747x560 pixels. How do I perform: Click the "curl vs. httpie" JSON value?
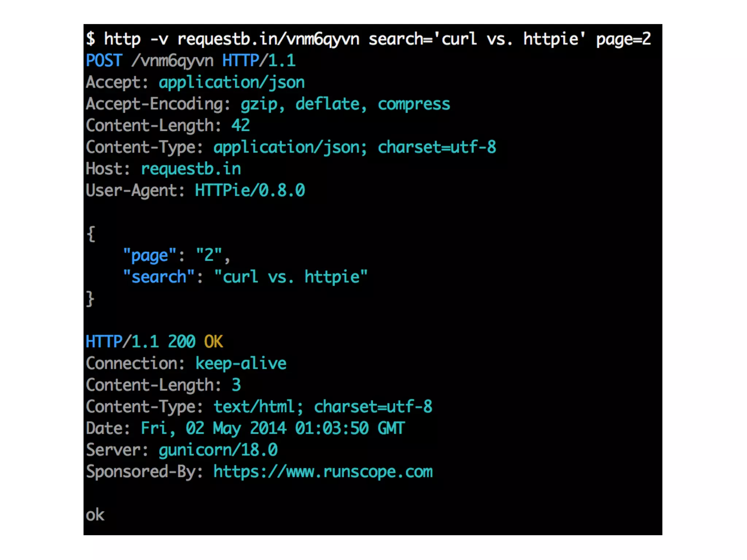(291, 277)
